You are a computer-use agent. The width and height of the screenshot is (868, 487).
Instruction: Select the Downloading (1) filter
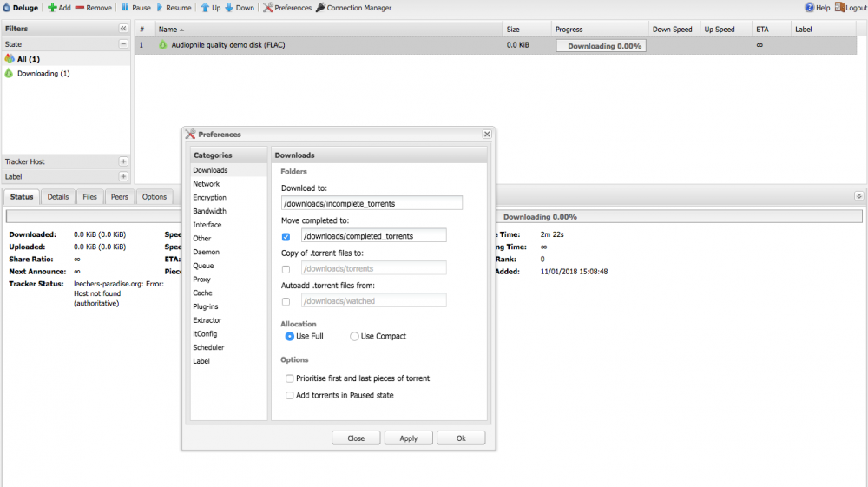click(66, 74)
